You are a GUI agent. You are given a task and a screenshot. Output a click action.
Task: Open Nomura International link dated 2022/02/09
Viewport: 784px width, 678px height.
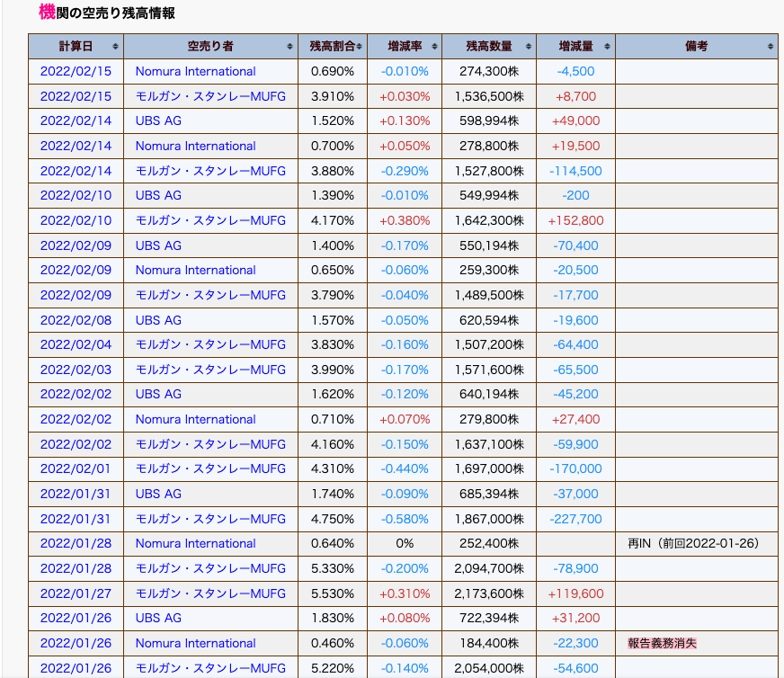[195, 270]
